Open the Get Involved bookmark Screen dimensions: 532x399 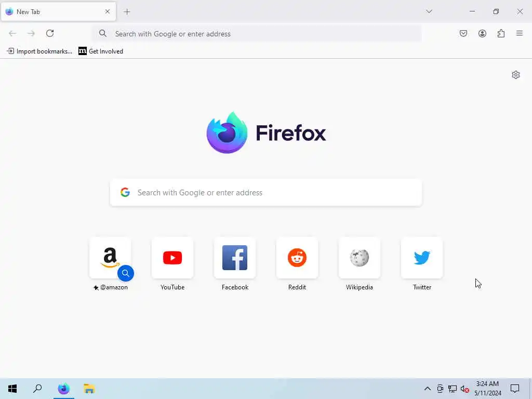[101, 51]
